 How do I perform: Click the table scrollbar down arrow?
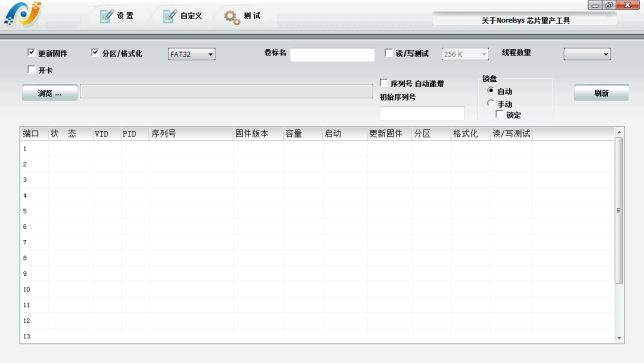coord(619,338)
